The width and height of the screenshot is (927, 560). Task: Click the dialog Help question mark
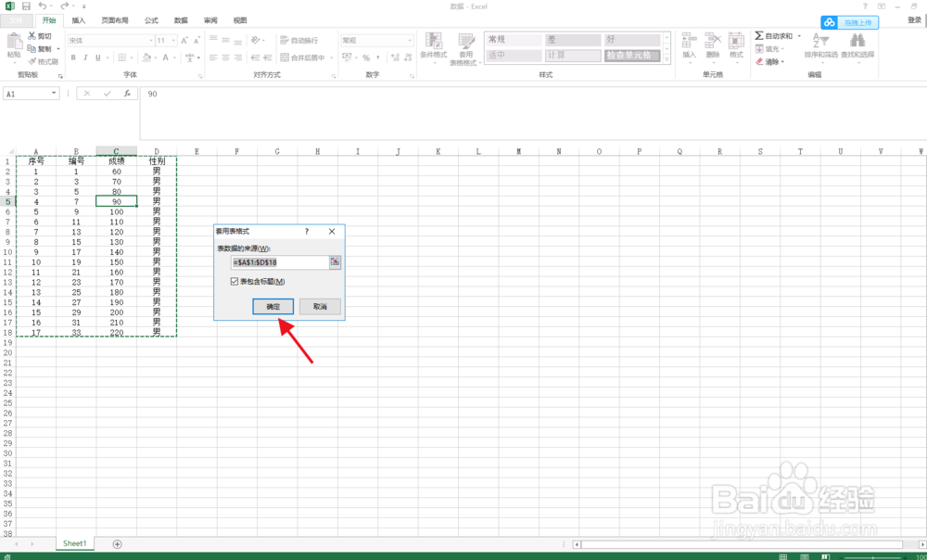point(306,231)
